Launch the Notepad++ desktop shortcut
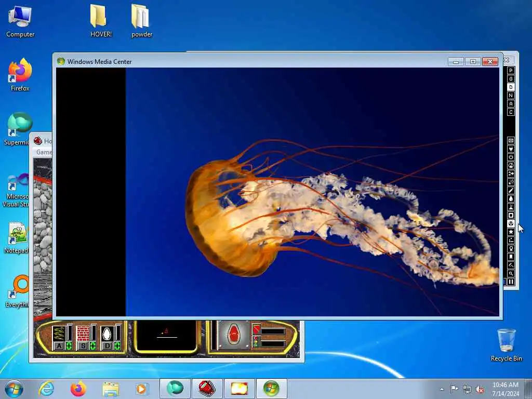Viewport: 532px width, 399px height. [x=17, y=237]
